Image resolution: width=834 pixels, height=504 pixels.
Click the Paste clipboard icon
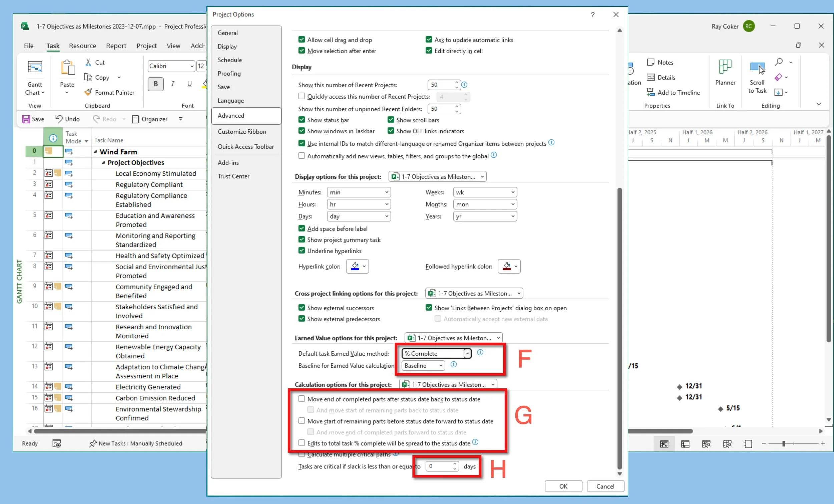tap(67, 68)
